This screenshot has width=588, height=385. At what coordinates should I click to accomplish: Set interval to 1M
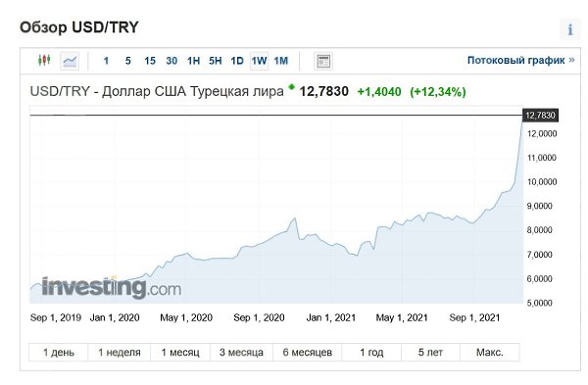click(x=281, y=61)
